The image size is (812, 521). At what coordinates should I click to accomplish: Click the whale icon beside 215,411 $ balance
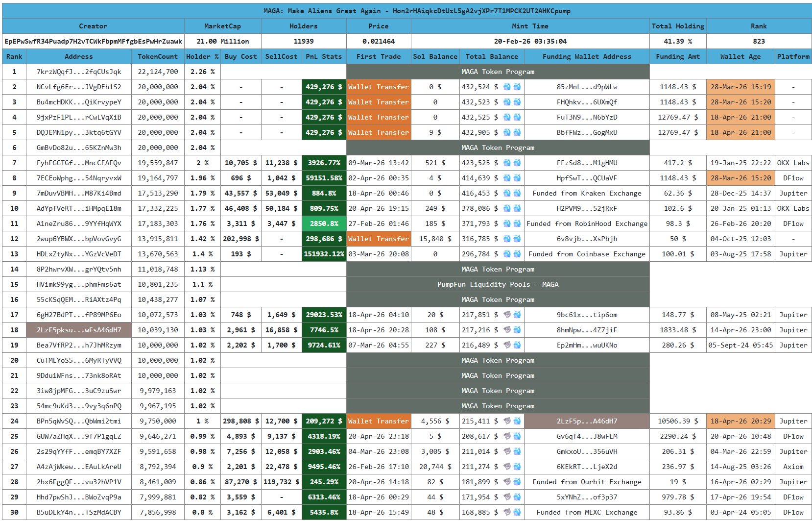pos(517,421)
